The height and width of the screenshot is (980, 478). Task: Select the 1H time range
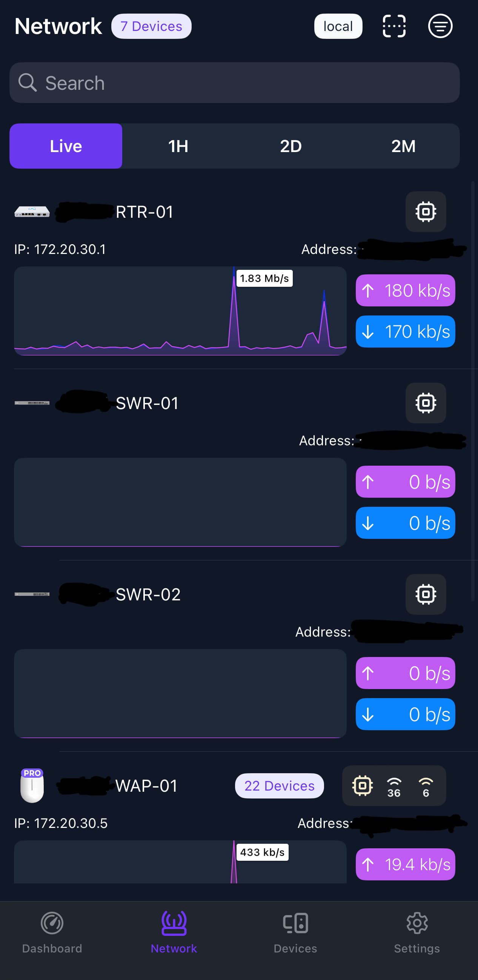178,146
